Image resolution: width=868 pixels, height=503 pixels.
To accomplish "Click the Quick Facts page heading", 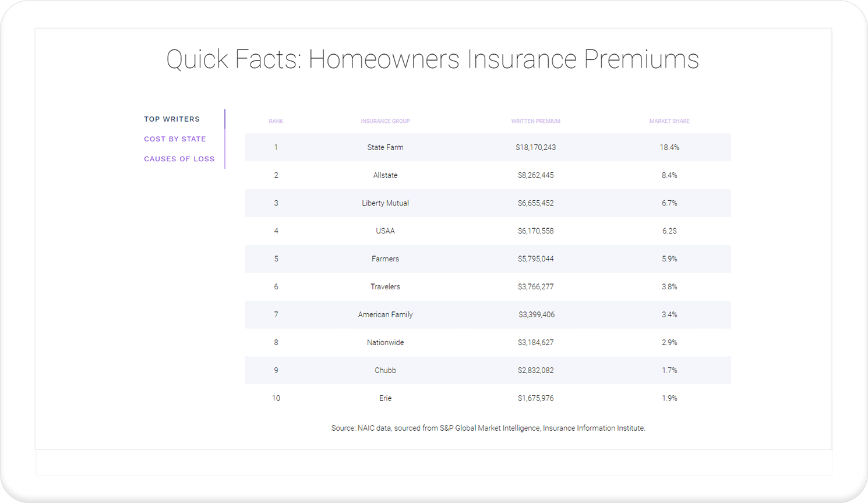I will (432, 59).
